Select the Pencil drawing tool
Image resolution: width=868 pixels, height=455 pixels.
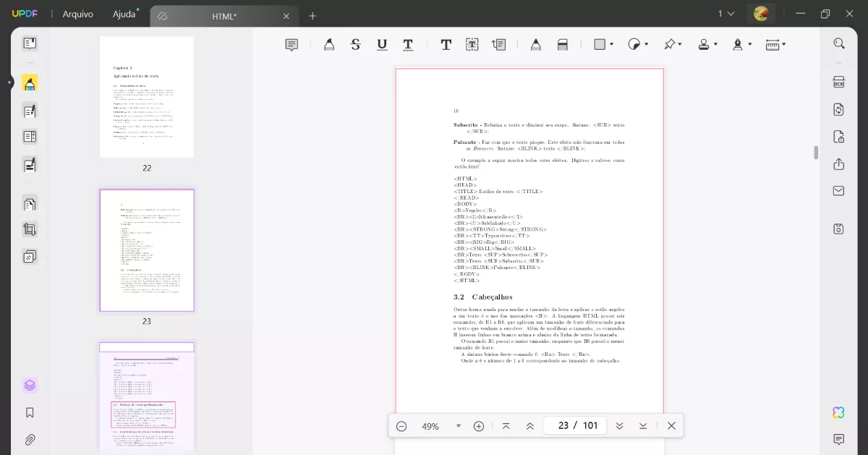click(536, 44)
